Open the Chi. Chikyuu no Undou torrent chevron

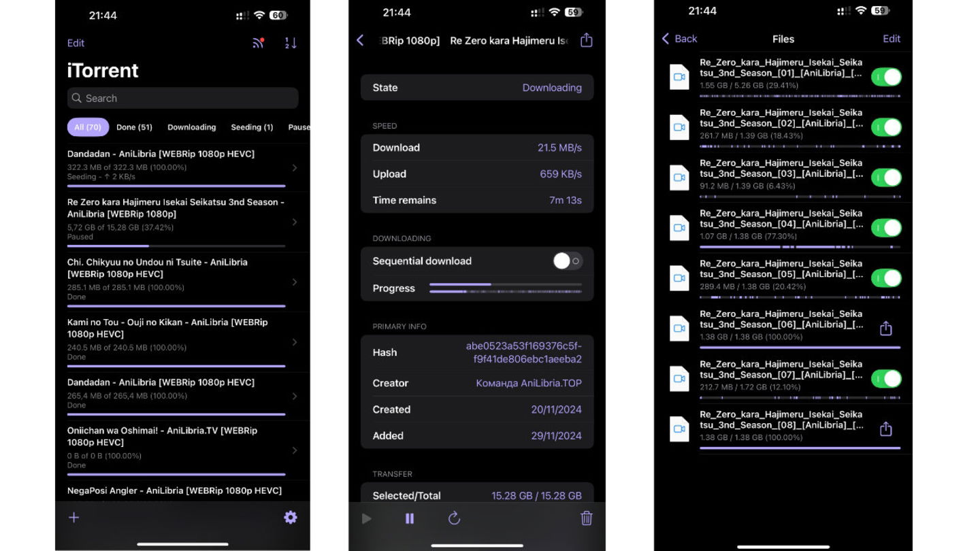click(295, 282)
